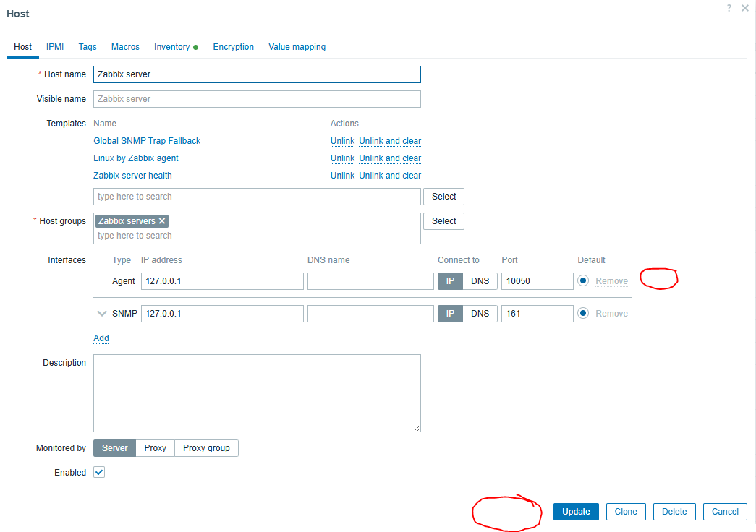This screenshot has width=756, height=532.
Task: Choose Proxy group for monitoring
Action: coord(206,448)
